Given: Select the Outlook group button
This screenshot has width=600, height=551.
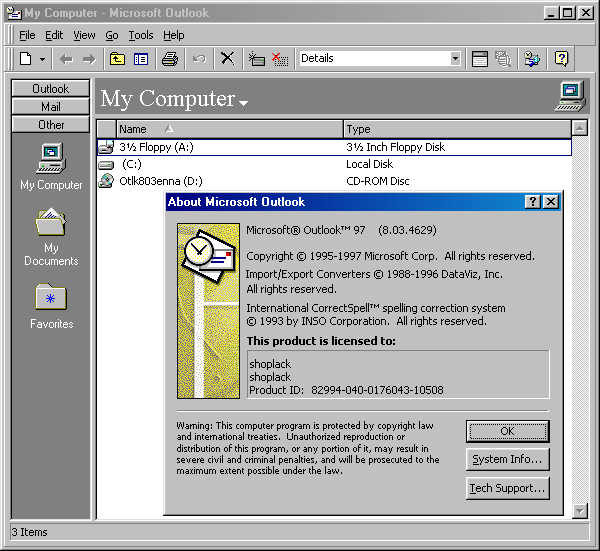Looking at the screenshot, I should [x=51, y=88].
